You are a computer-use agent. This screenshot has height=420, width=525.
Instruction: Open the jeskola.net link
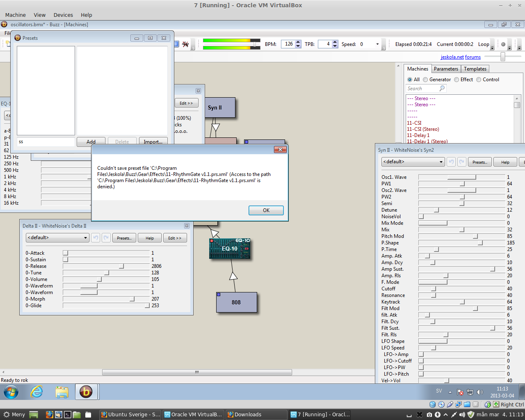[x=452, y=57]
